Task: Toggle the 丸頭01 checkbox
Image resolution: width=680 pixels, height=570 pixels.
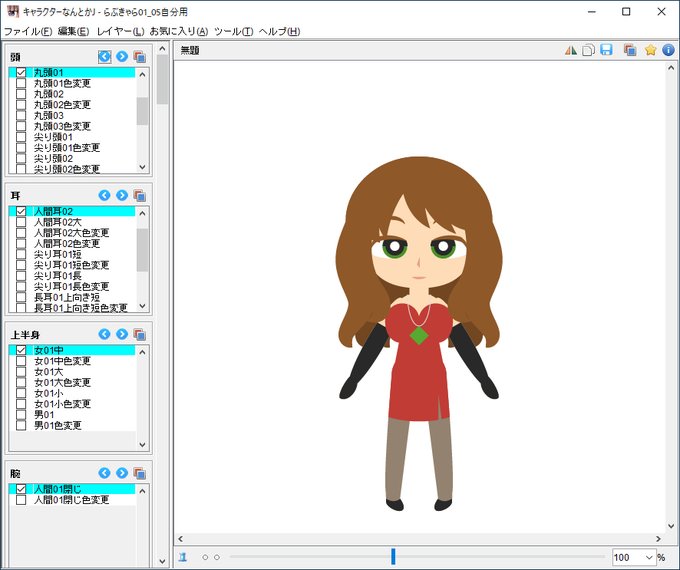Action: (x=21, y=72)
